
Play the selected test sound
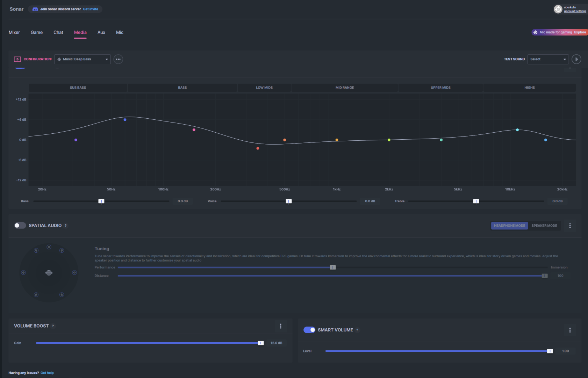[x=576, y=59]
